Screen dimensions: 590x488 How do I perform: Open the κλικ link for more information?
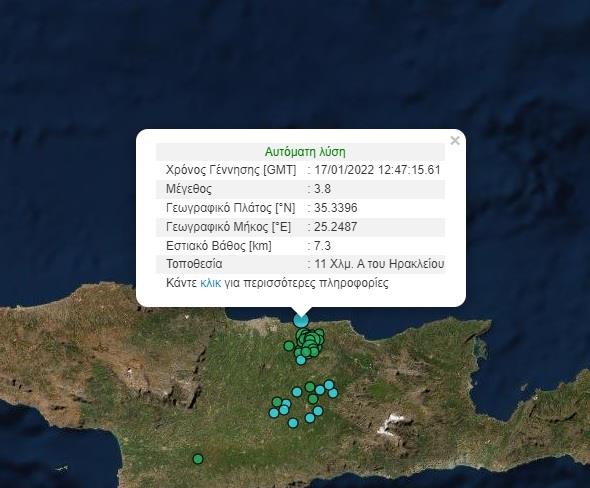[210, 283]
